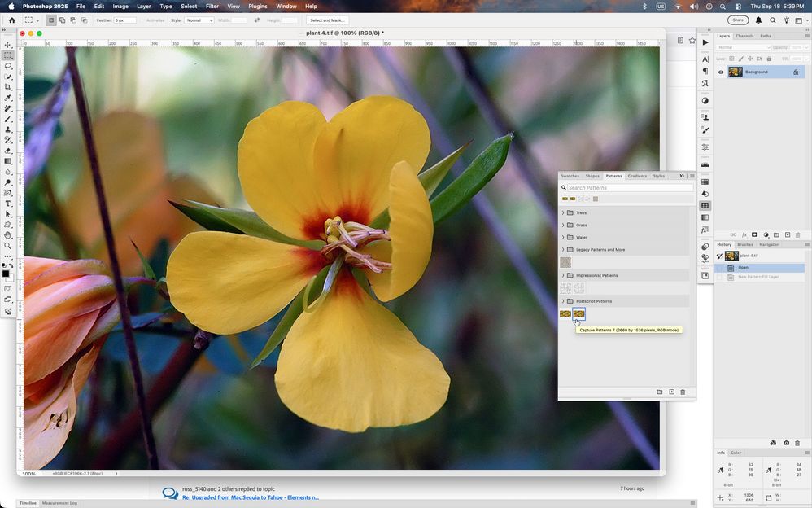
Task: Expand the Legacy Patterns and More folder
Action: 563,250
